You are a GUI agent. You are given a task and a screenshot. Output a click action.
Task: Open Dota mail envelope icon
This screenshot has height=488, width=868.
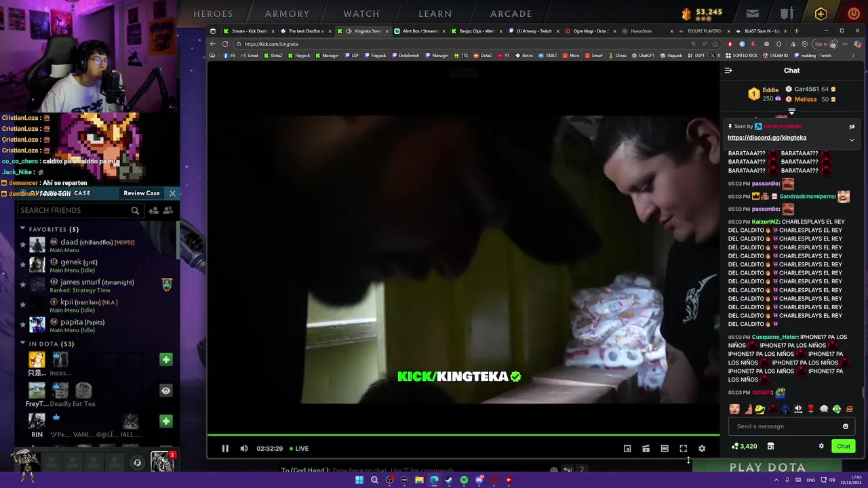coord(753,14)
